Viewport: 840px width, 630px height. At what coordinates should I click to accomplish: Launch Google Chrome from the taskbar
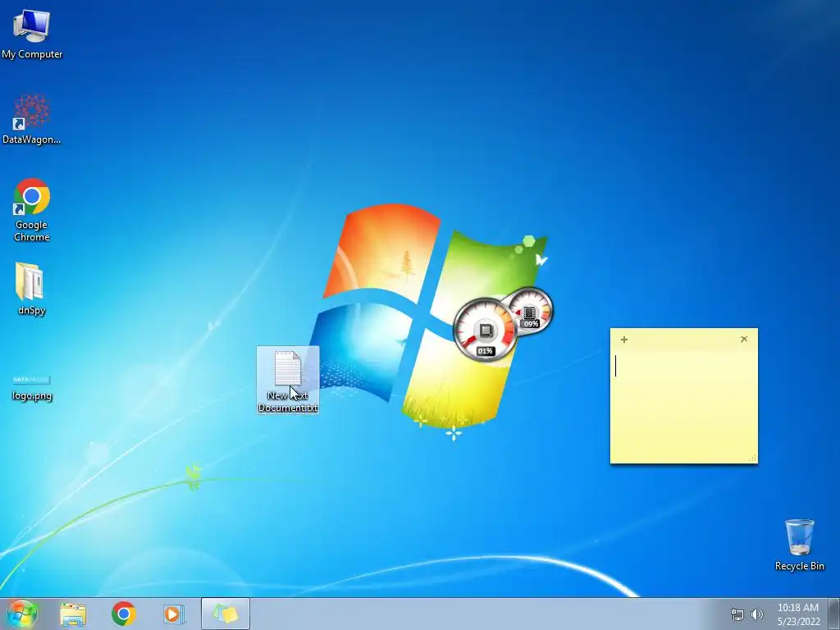(x=124, y=614)
